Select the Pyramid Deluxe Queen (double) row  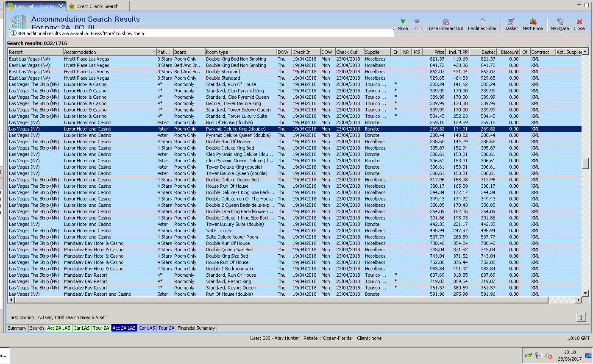[295, 135]
